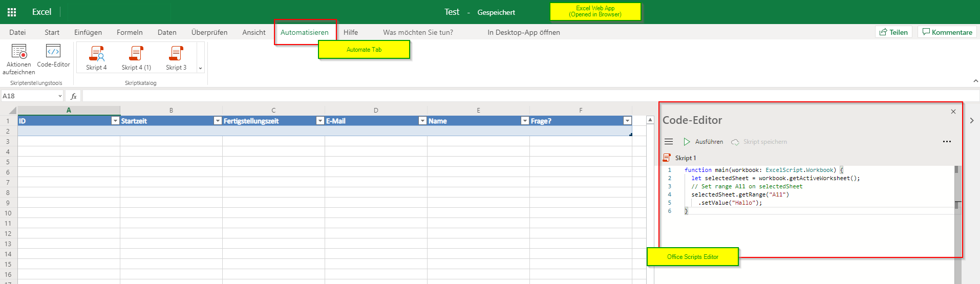Switch to the Daten tab
Viewport: 980px width, 284px height.
[167, 32]
